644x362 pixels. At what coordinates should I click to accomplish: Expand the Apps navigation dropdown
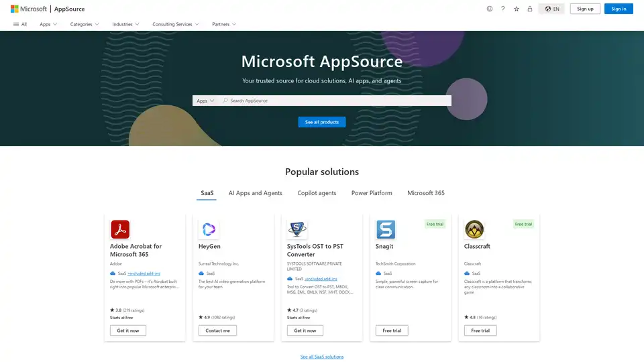pyautogui.click(x=48, y=24)
